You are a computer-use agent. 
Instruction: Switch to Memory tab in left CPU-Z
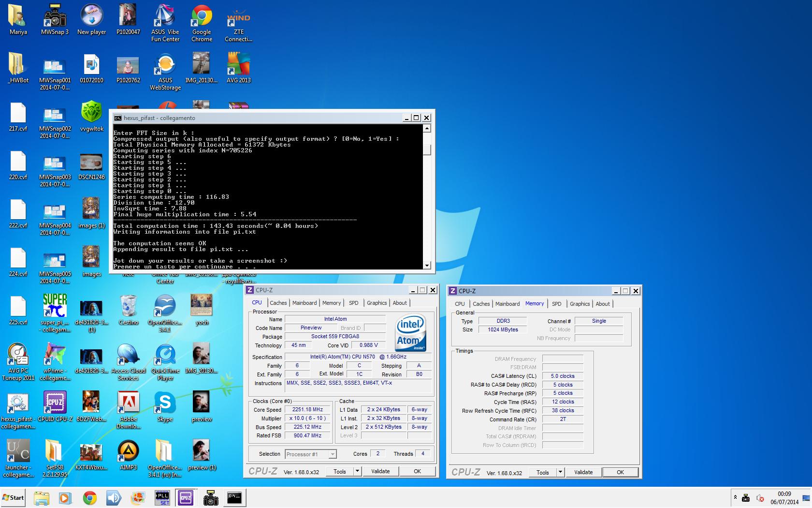click(332, 303)
